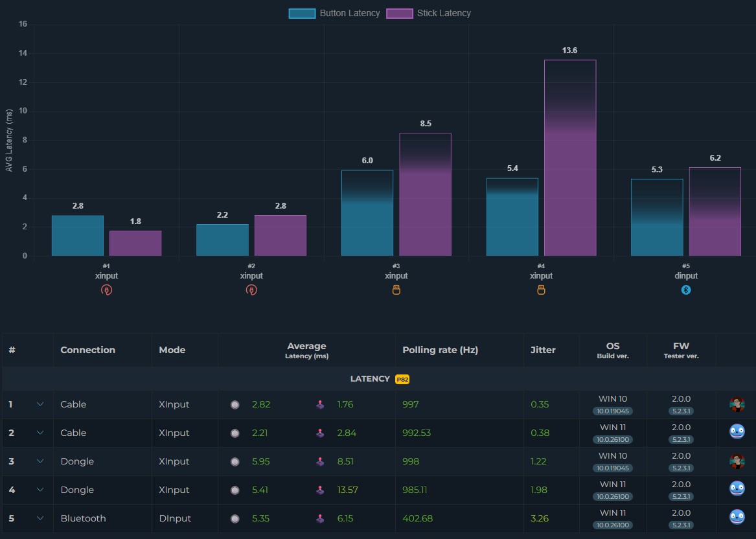The width and height of the screenshot is (756, 539).
Task: Toggle Button Latency series in chart legend
Action: point(334,13)
